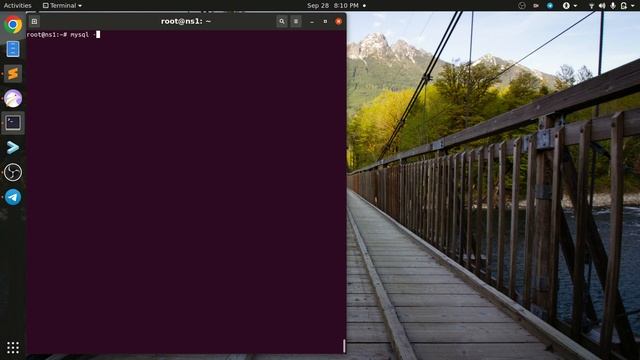640x360 pixels.
Task: Search in the terminal window
Action: pos(282,21)
